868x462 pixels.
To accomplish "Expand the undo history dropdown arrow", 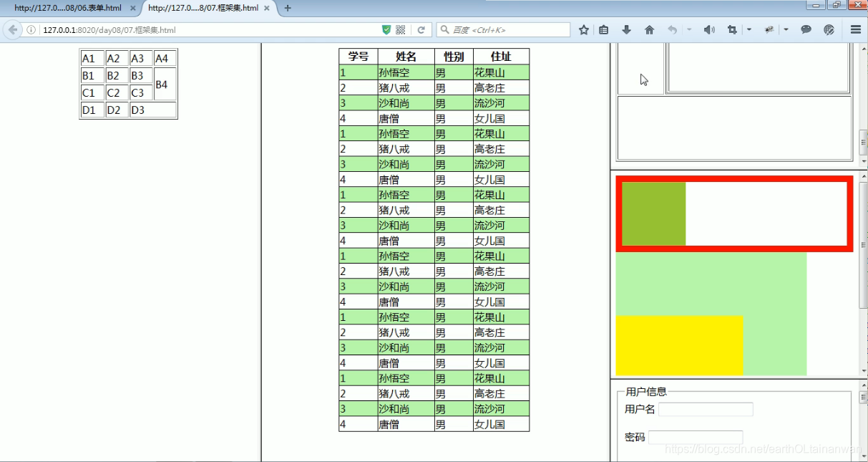I will pyautogui.click(x=689, y=29).
